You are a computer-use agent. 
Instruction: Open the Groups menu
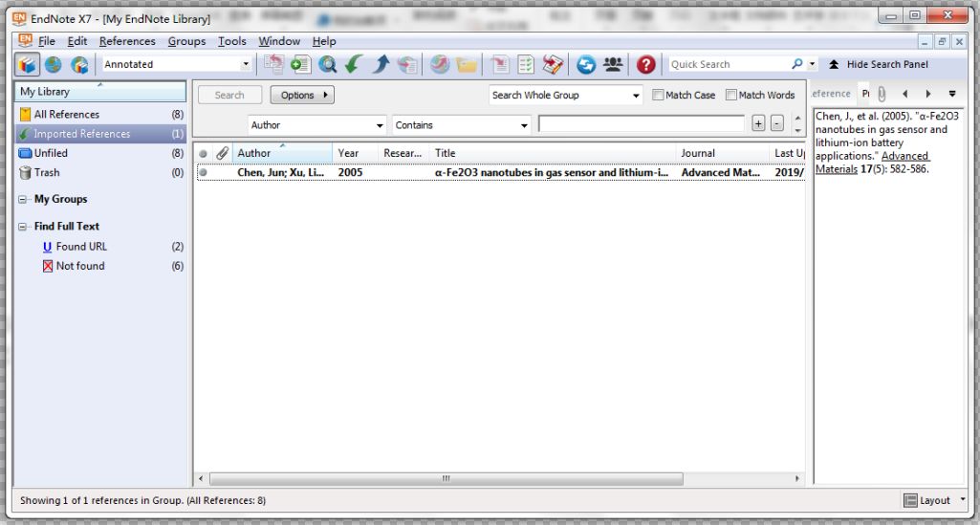[x=186, y=41]
